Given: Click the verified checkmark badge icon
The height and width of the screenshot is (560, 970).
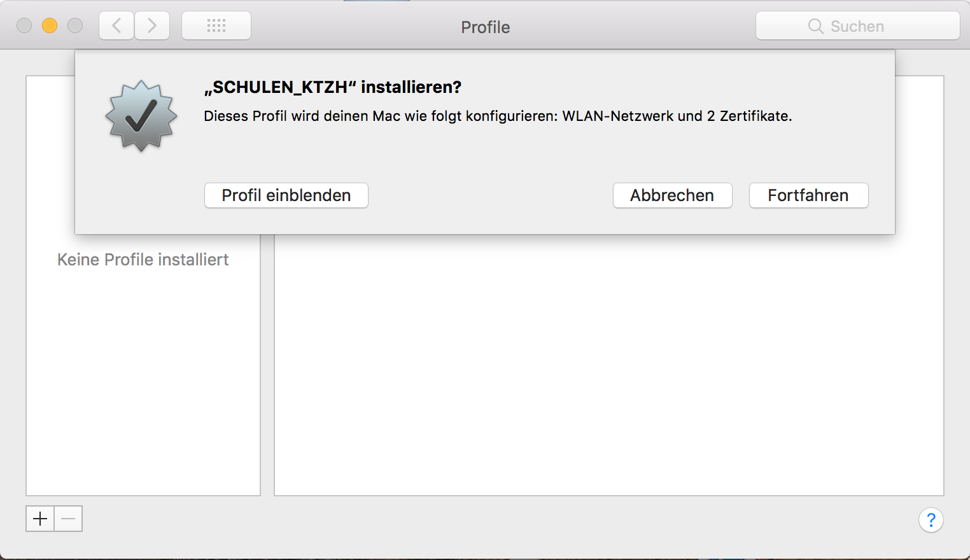Looking at the screenshot, I should tap(141, 116).
